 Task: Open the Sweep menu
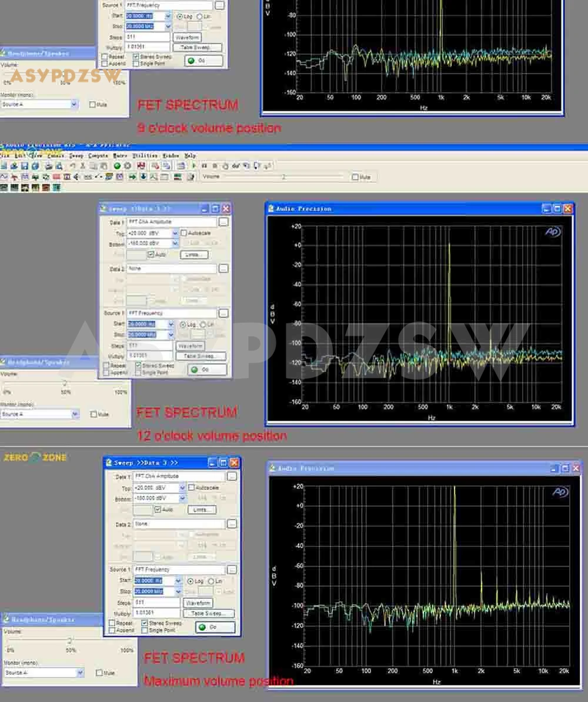pyautogui.click(x=76, y=155)
